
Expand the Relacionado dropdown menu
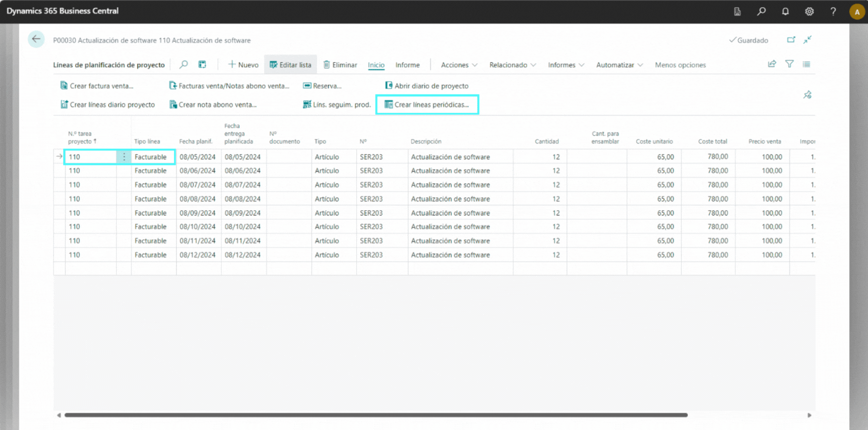coord(512,65)
